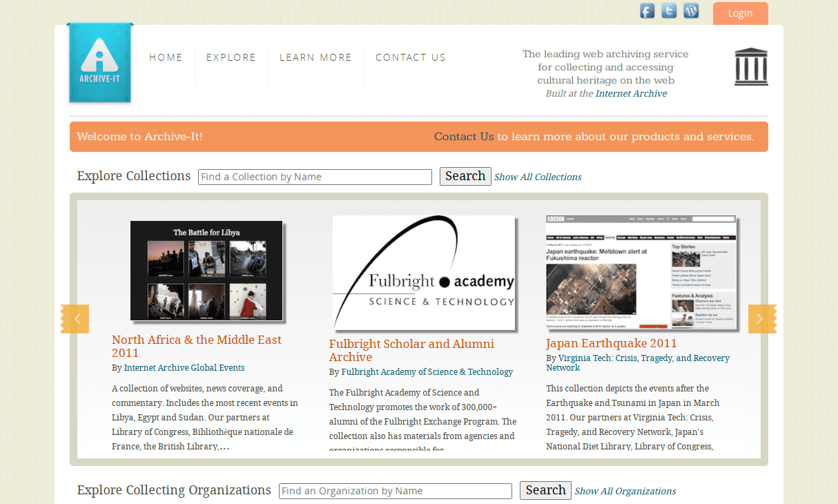Open the Home menu item

pos(166,57)
